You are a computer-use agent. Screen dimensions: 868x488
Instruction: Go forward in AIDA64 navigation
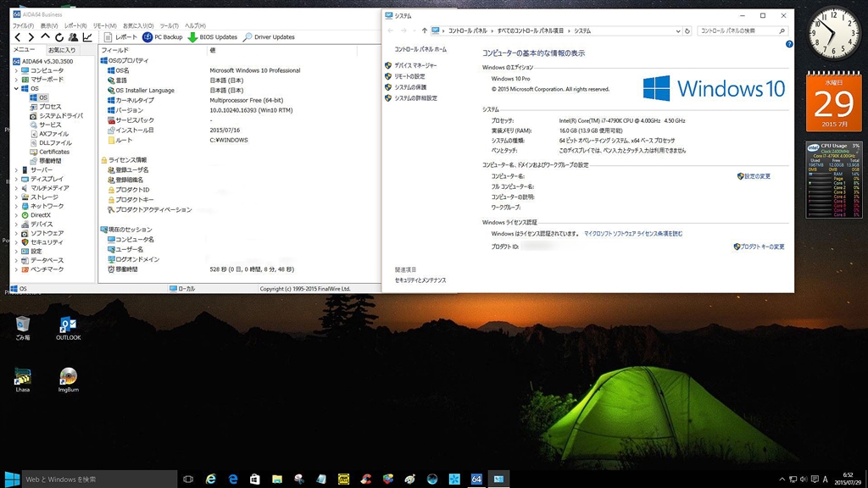click(x=31, y=37)
